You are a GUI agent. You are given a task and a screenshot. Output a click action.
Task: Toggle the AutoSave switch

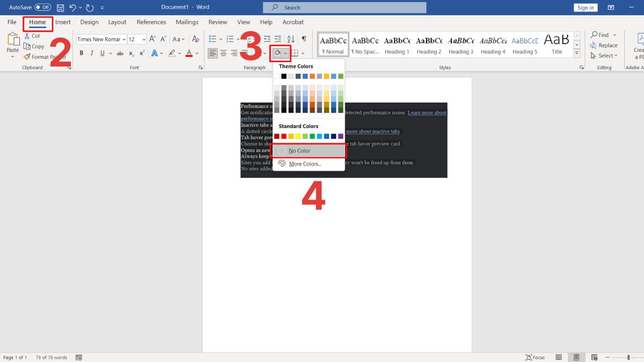click(42, 8)
